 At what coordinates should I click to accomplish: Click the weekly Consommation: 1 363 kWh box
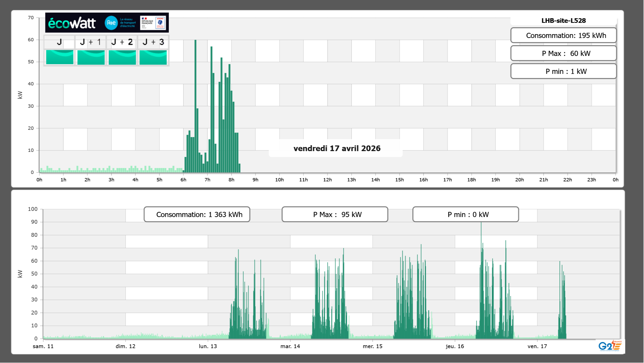click(197, 214)
